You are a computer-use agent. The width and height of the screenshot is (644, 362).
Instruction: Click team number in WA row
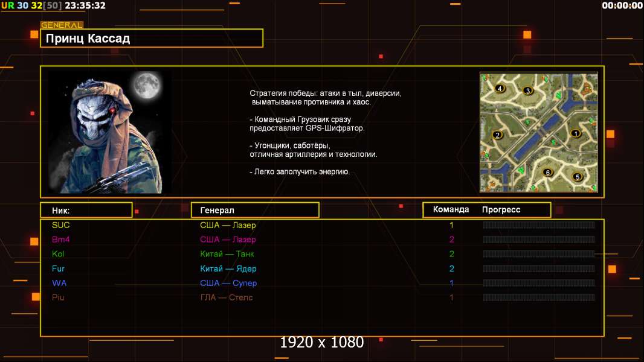pos(451,283)
